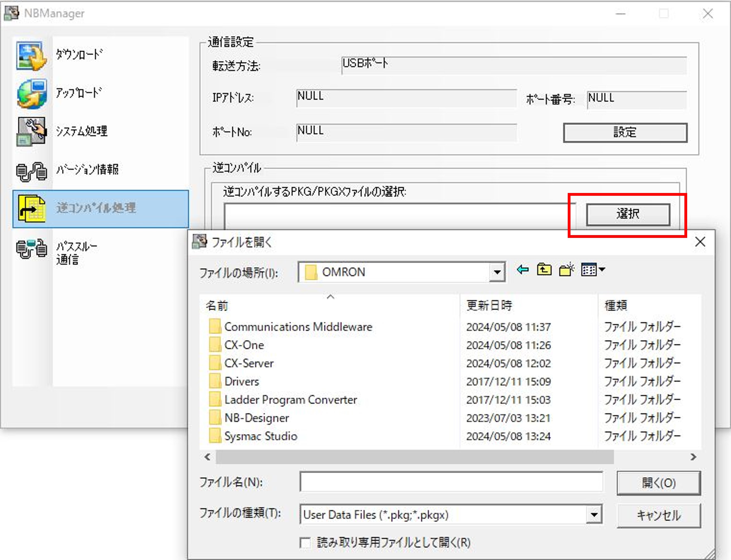Click the 開く(O) button
Screen dimensions: 731x560
[x=659, y=483]
